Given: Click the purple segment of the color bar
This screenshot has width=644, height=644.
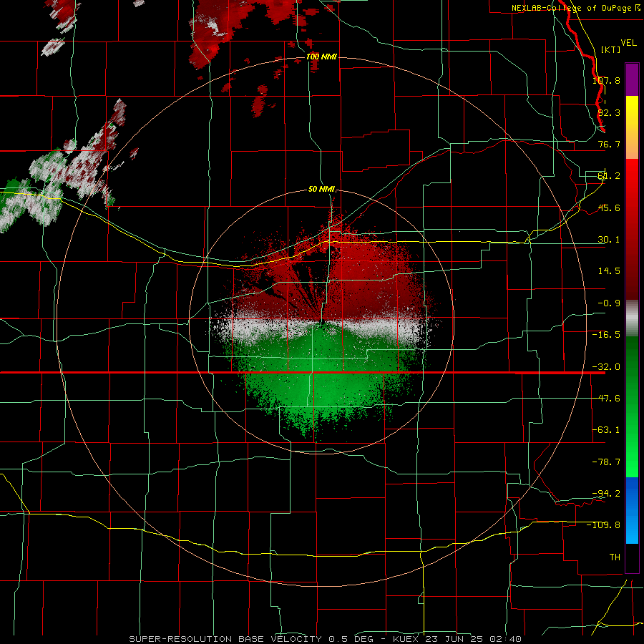Looking at the screenshot, I should click(632, 79).
